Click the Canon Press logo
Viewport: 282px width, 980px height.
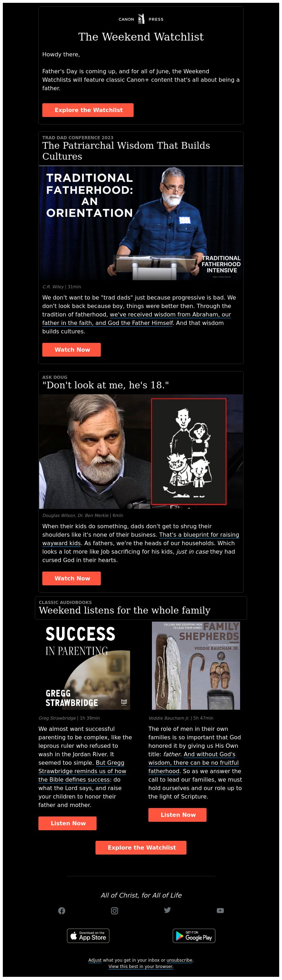tap(141, 19)
